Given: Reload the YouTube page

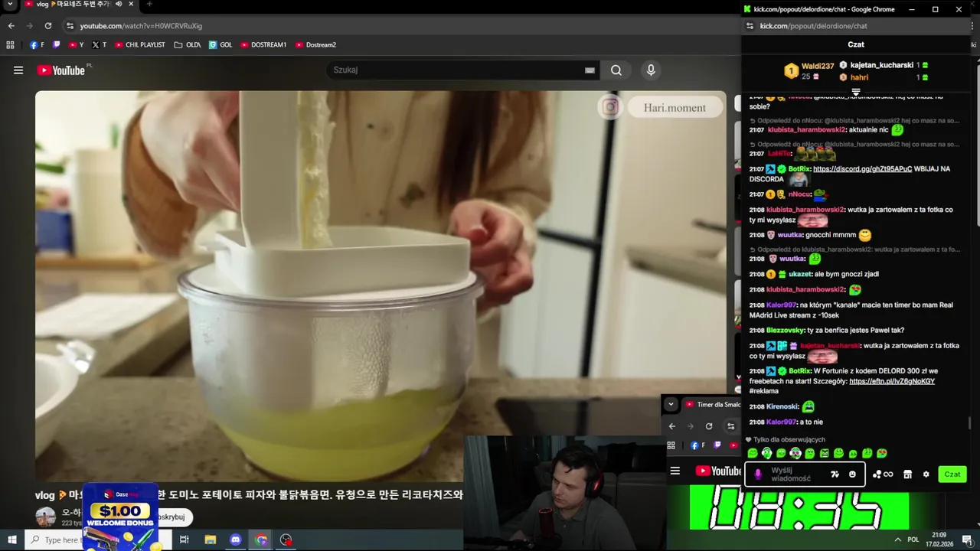Looking at the screenshot, I should (47, 26).
